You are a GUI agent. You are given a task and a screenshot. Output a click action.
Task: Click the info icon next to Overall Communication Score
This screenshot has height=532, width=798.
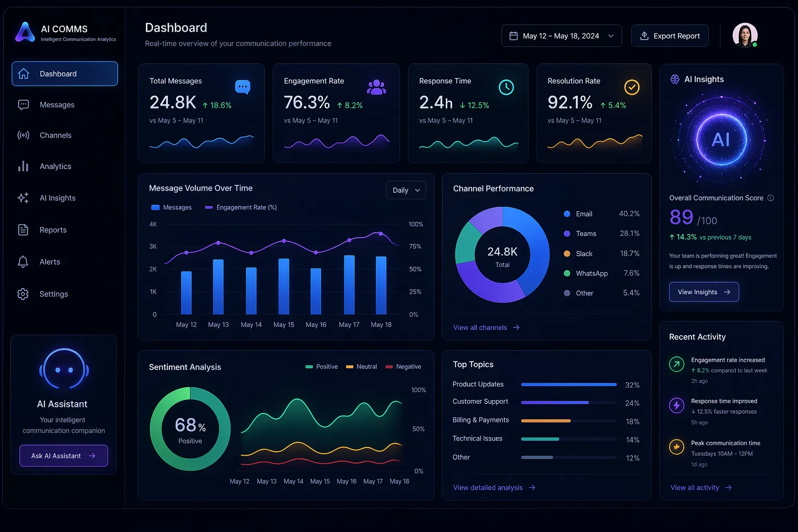coord(770,198)
